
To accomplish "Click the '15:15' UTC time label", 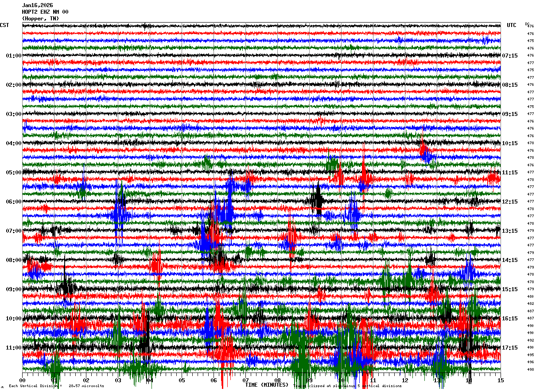I will (510, 289).
